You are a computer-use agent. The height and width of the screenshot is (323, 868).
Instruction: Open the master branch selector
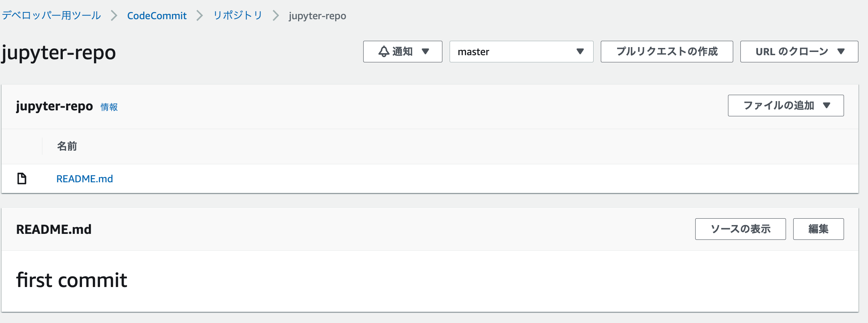tap(521, 52)
